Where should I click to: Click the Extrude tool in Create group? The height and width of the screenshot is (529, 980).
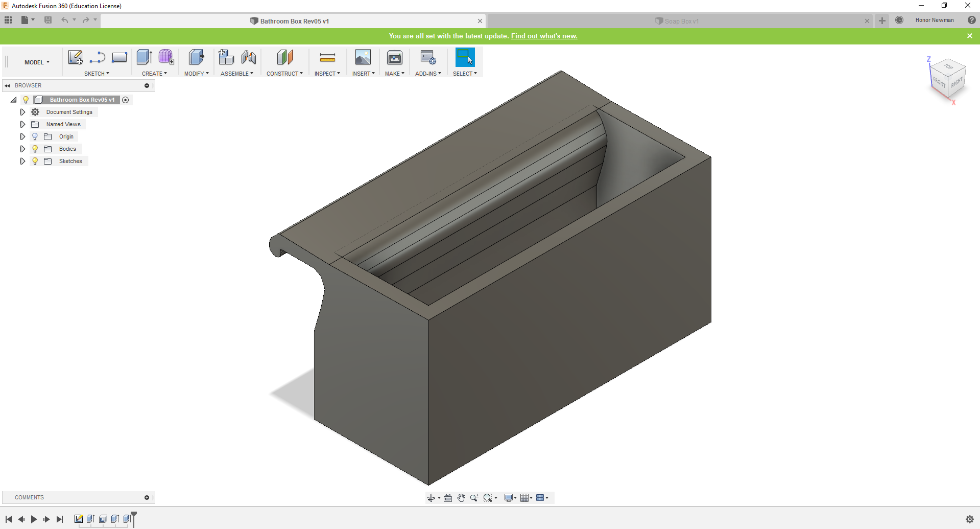pyautogui.click(x=145, y=57)
